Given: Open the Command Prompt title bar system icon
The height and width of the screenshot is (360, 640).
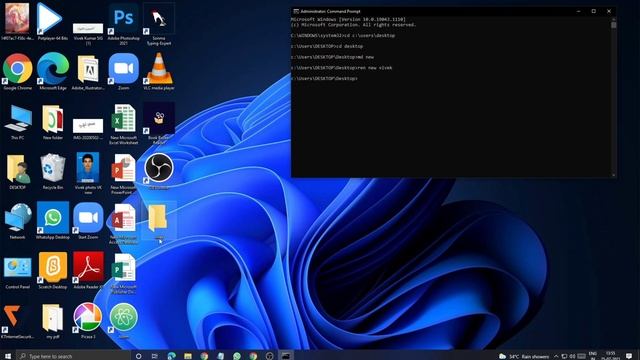Looking at the screenshot, I should 296,11.
